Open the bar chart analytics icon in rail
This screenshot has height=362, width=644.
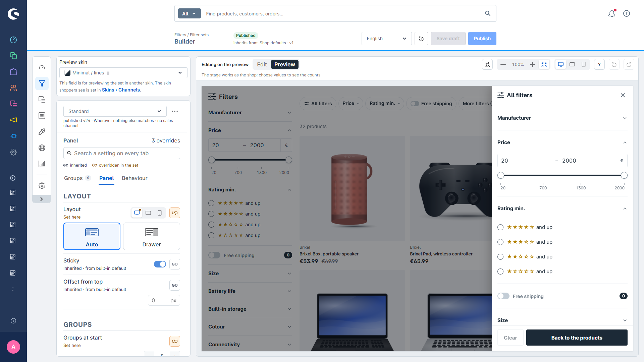point(42,164)
